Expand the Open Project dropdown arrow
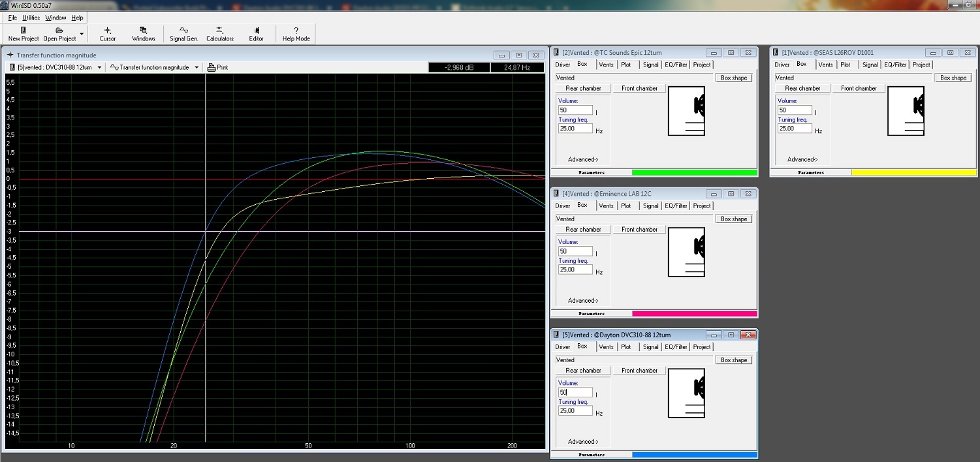Viewport: 980px width, 462px height. click(82, 33)
